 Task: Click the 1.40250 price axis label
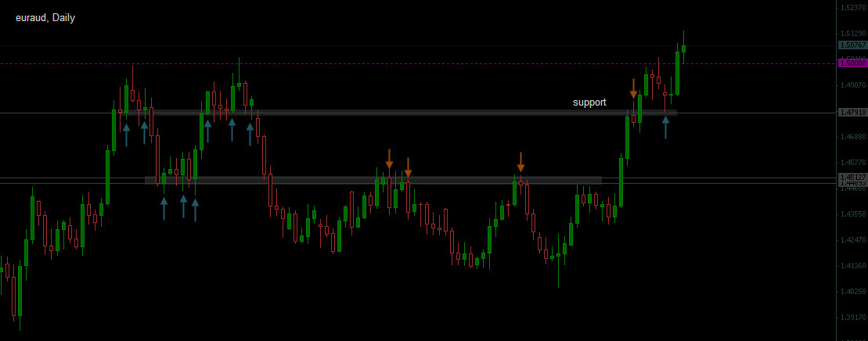tap(853, 292)
